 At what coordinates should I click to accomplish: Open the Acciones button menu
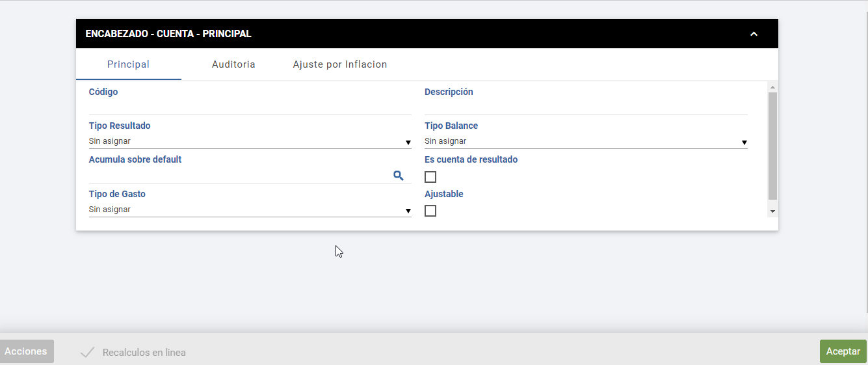(x=26, y=351)
